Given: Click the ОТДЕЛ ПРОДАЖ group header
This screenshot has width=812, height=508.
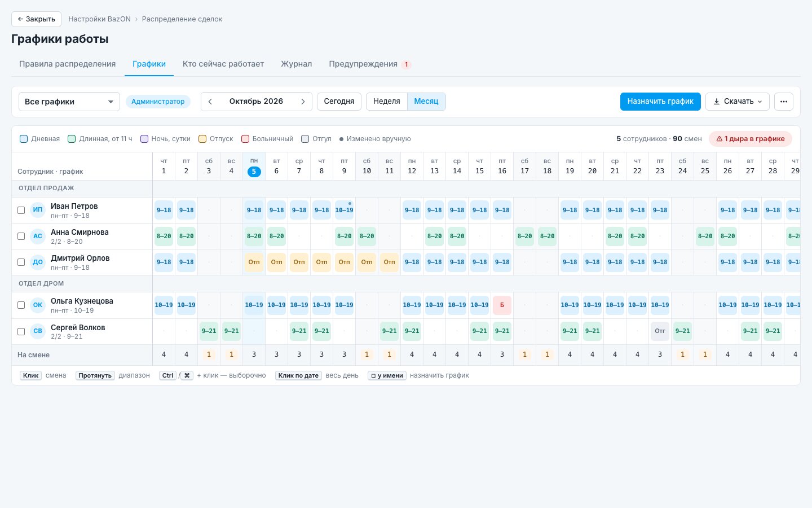Looking at the screenshot, I should [46, 189].
